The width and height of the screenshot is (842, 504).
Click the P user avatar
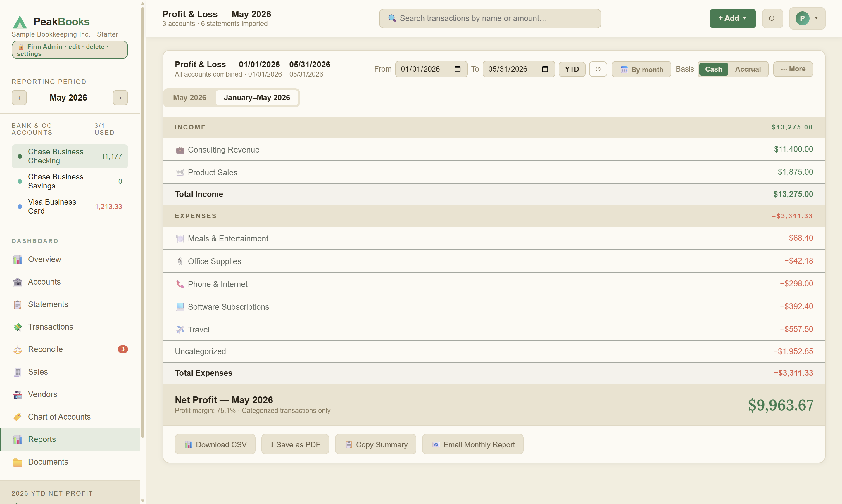pos(802,18)
